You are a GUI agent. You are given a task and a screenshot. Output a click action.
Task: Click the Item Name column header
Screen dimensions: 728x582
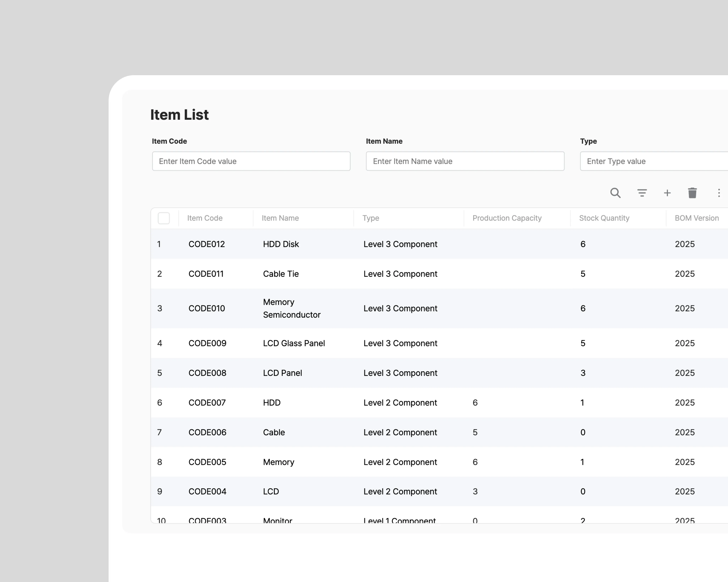(280, 218)
